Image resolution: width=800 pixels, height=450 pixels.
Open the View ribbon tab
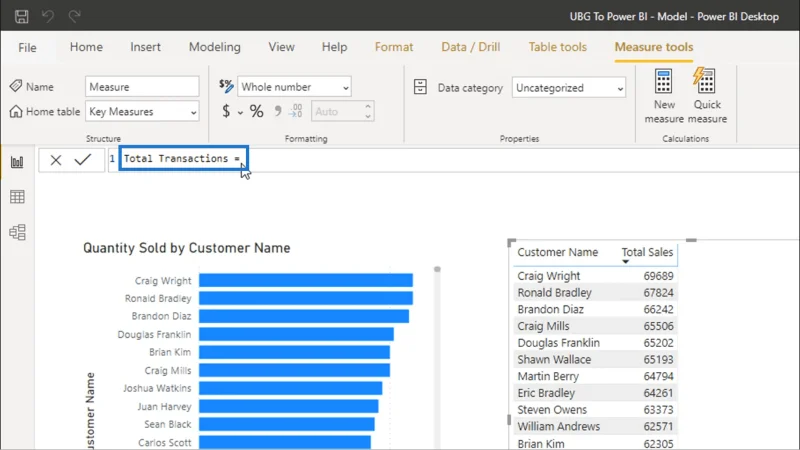coord(282,47)
